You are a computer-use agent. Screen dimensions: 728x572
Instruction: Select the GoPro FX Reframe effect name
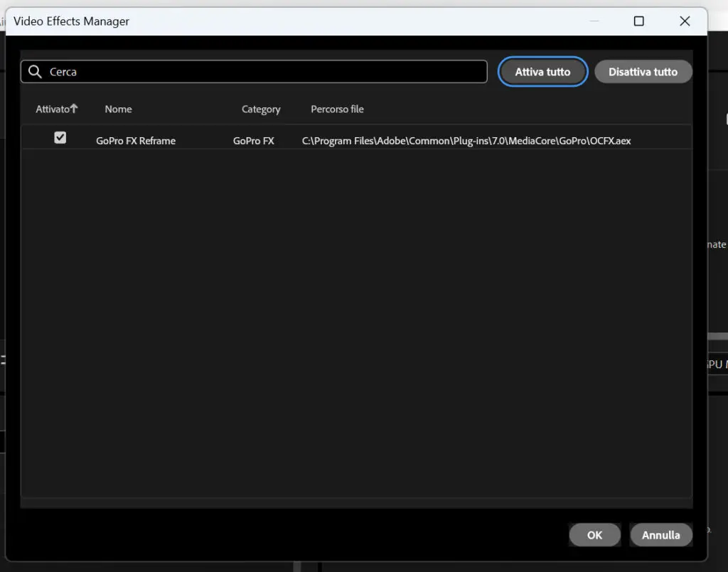[136, 141]
